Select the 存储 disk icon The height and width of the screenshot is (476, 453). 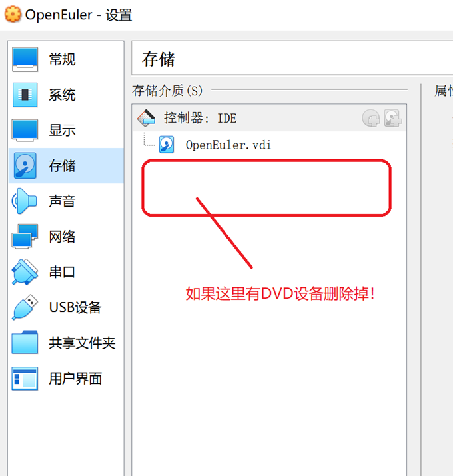(25, 166)
